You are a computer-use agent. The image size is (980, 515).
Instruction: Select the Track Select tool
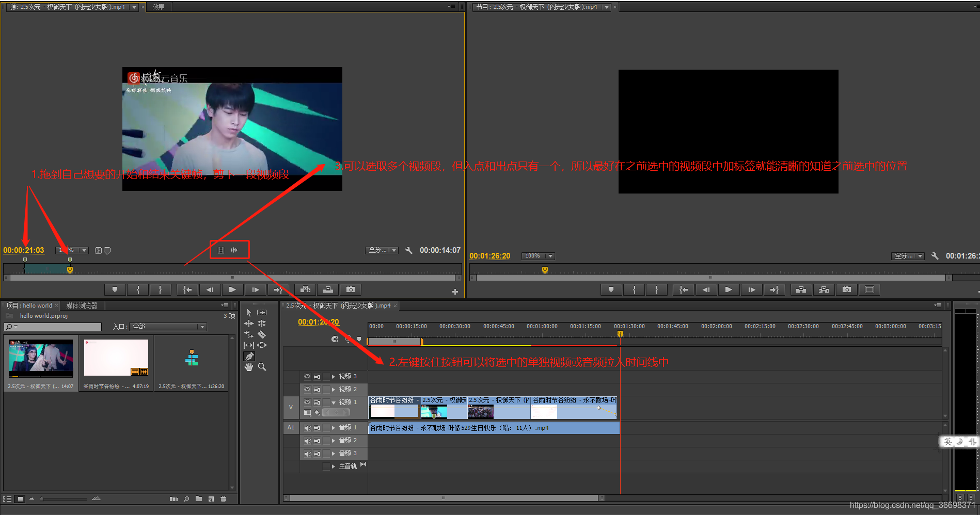tap(262, 312)
